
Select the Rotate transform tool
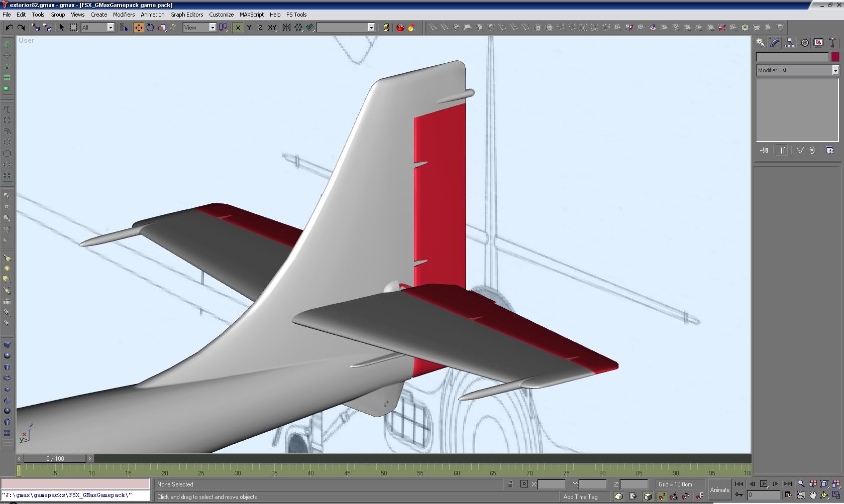(x=150, y=28)
